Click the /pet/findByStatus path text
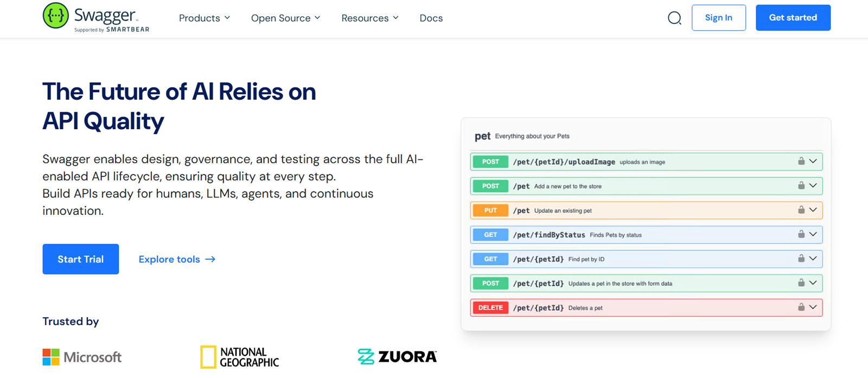The height and width of the screenshot is (378, 868). (549, 235)
